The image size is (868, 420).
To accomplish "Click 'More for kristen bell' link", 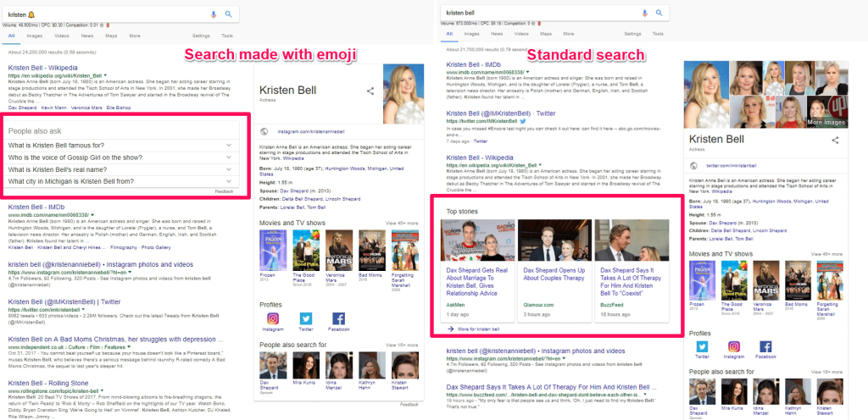I will pyautogui.click(x=478, y=329).
